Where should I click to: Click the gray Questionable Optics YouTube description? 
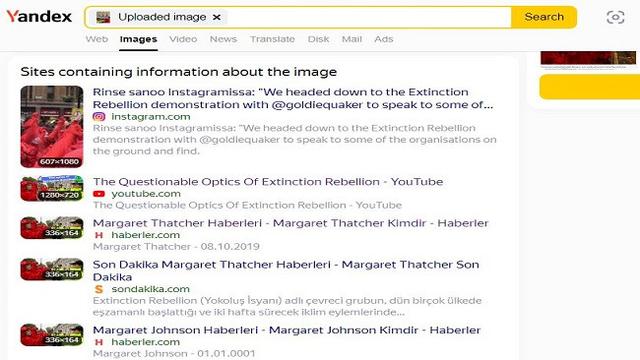tap(247, 205)
